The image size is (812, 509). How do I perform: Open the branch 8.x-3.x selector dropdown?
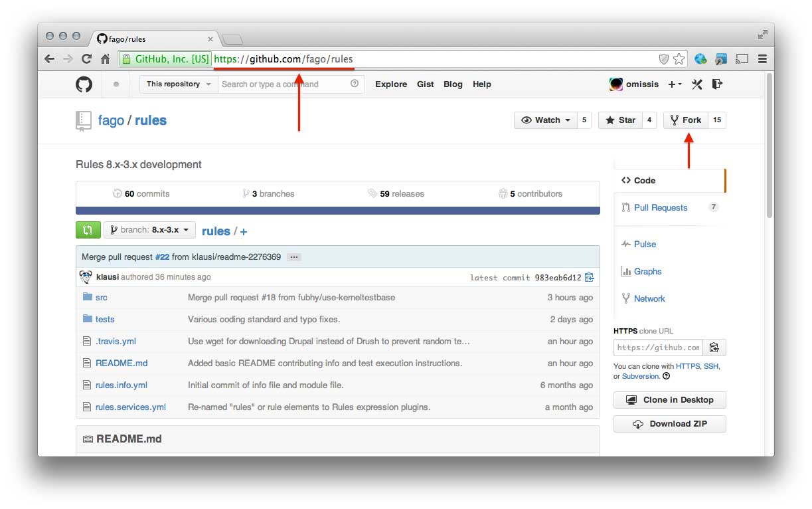[x=149, y=230]
